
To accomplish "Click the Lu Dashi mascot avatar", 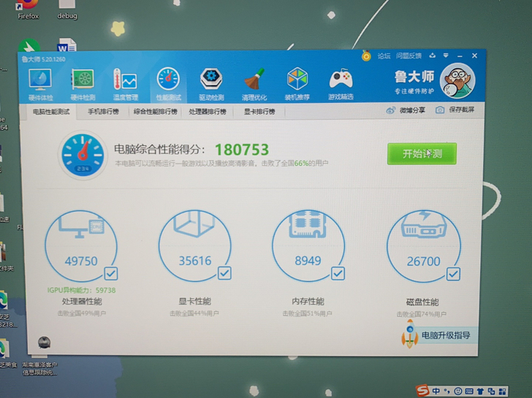I will tap(457, 80).
